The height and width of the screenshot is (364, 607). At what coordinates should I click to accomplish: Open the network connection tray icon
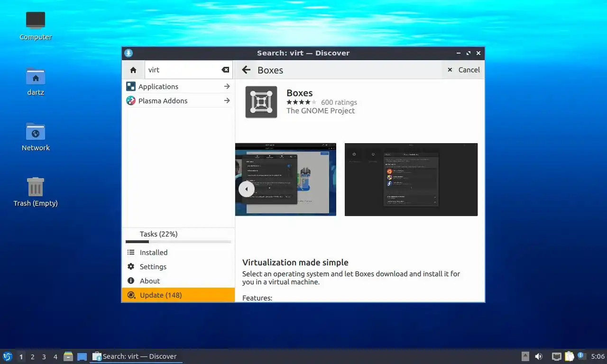[557, 356]
